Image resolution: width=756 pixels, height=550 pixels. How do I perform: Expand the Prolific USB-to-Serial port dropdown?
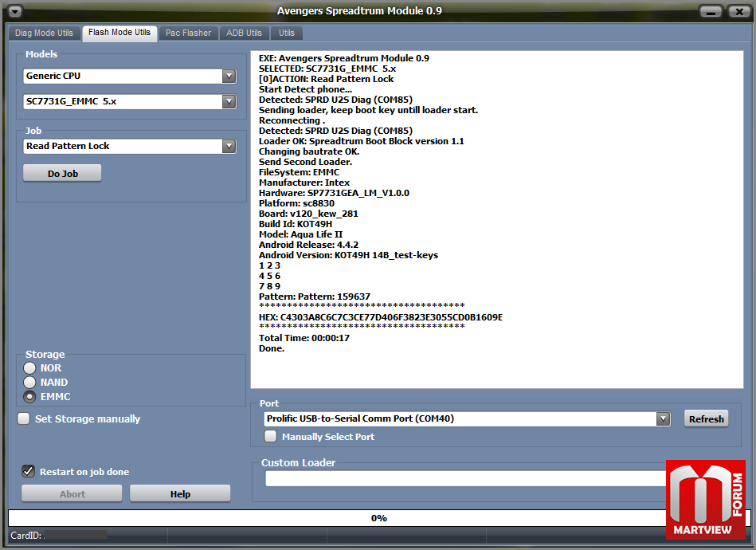664,418
